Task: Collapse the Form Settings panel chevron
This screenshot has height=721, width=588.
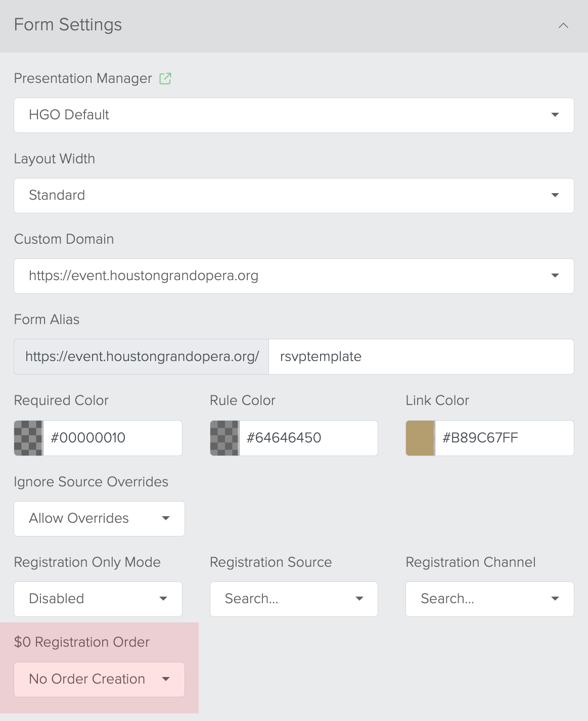Action: point(563,25)
